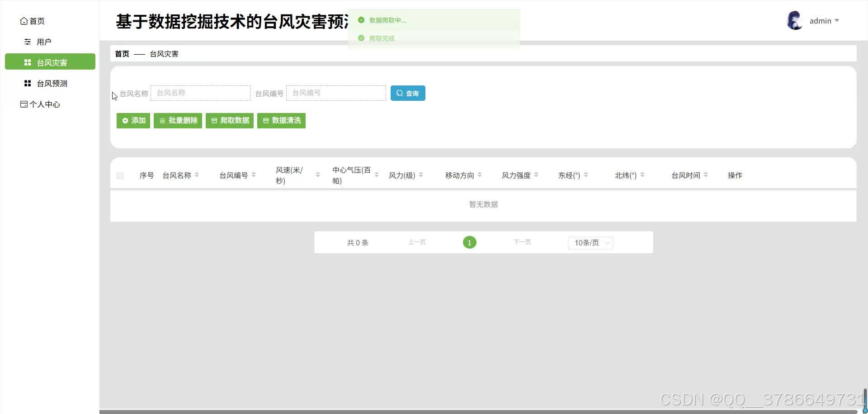Click the trash icon on 批量删除 button
Image resolution: width=868 pixels, height=414 pixels.
click(163, 121)
